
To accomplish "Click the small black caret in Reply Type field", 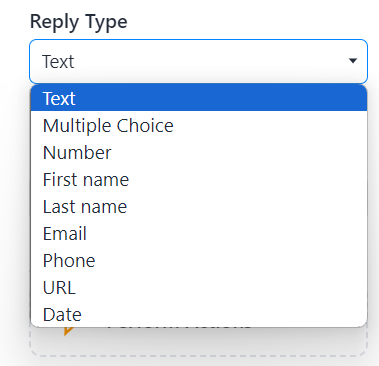I will coord(353,61).
